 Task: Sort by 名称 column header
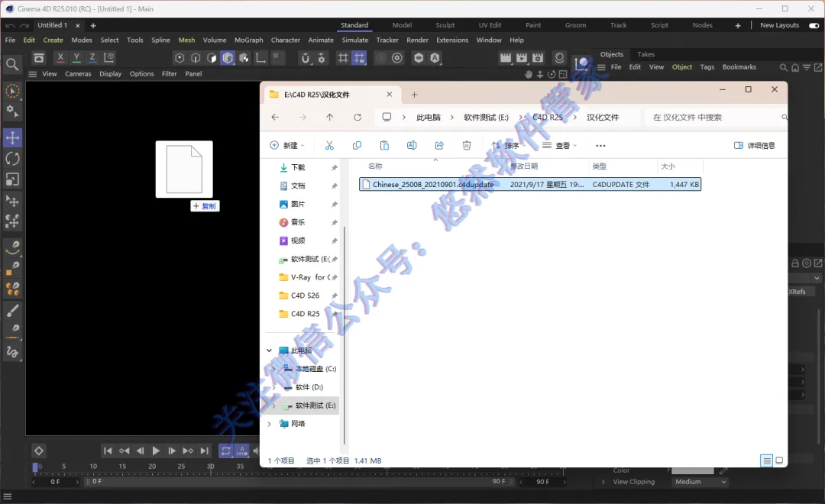tap(375, 166)
